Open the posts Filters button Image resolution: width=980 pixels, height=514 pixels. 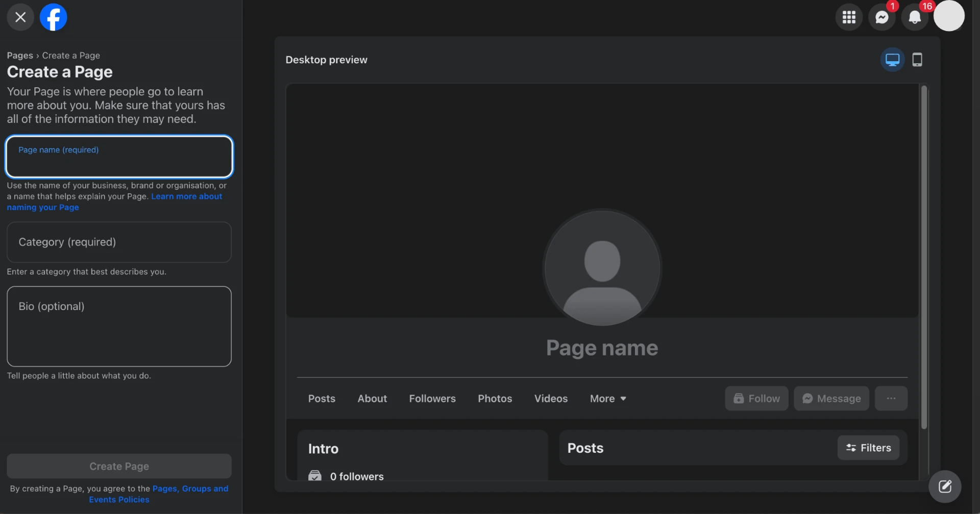pos(868,448)
